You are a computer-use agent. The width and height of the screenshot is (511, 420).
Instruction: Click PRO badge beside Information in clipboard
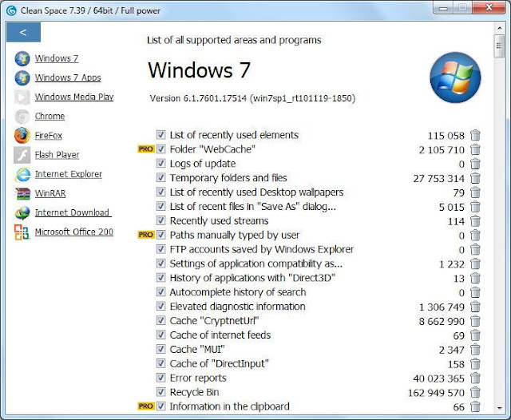click(146, 406)
